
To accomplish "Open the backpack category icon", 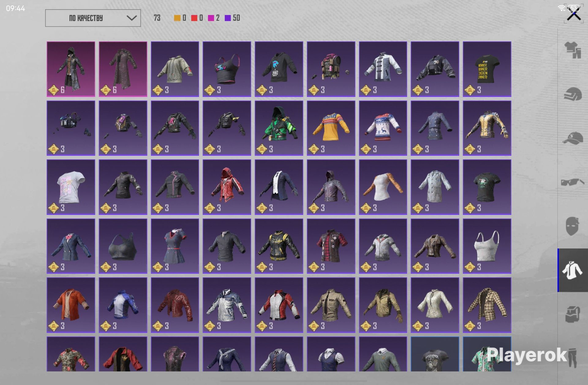I will click(573, 314).
